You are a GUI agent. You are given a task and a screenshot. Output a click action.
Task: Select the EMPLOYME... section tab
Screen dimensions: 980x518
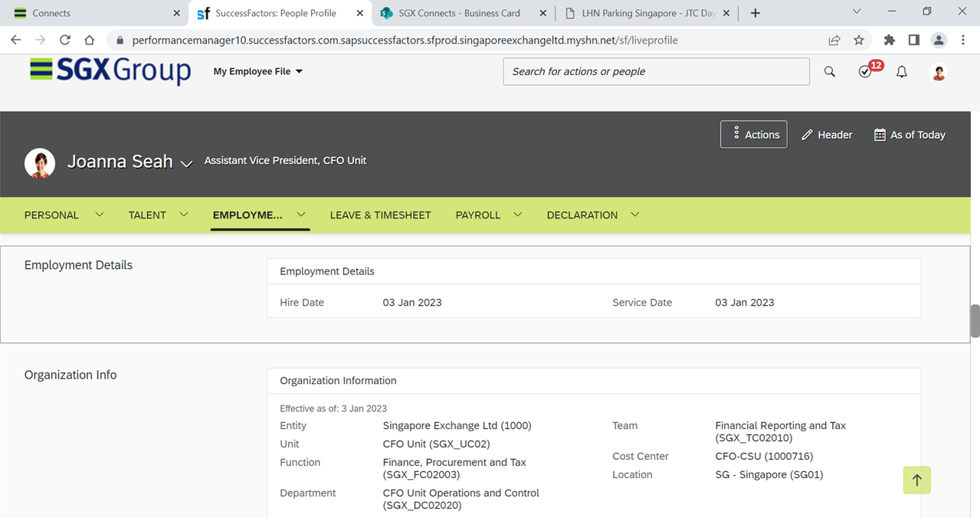[x=247, y=215]
